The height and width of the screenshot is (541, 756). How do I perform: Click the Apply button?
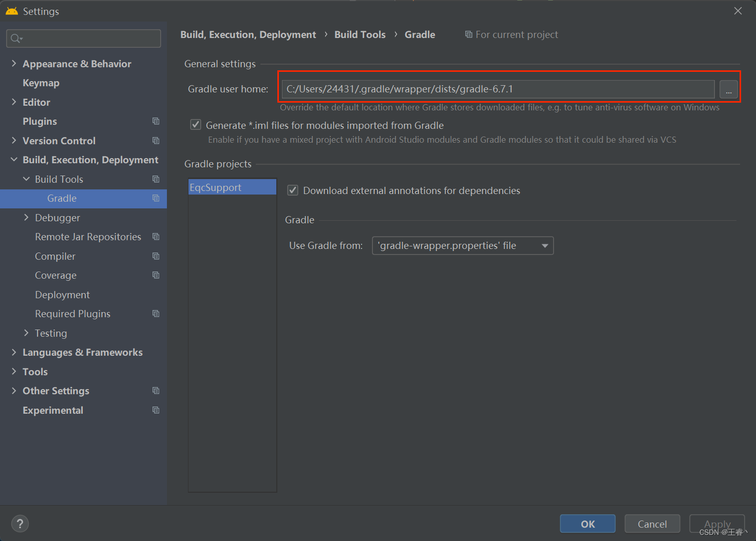coord(717,524)
